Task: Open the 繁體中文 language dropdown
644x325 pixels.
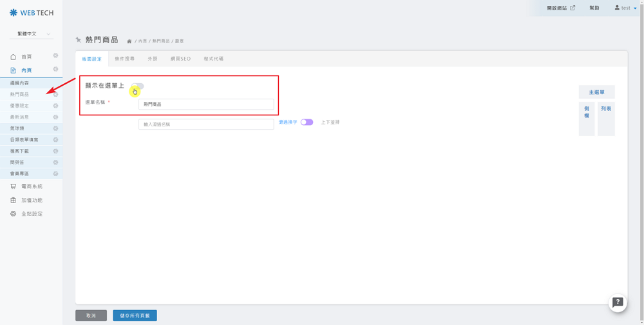Action: 31,34
